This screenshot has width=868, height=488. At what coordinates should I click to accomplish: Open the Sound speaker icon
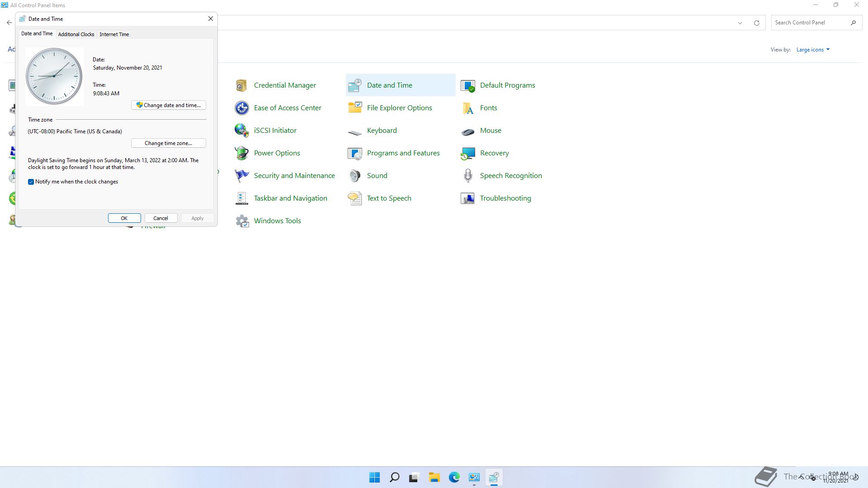pyautogui.click(x=354, y=175)
